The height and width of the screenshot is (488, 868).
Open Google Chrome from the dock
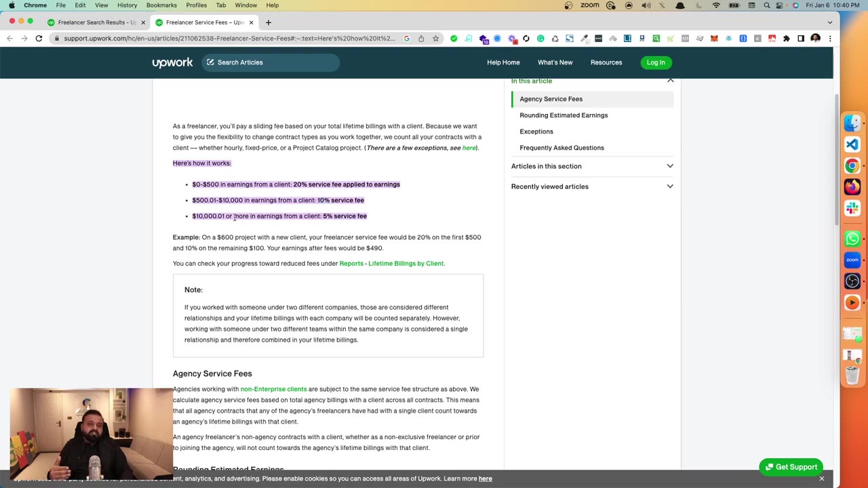(x=852, y=165)
